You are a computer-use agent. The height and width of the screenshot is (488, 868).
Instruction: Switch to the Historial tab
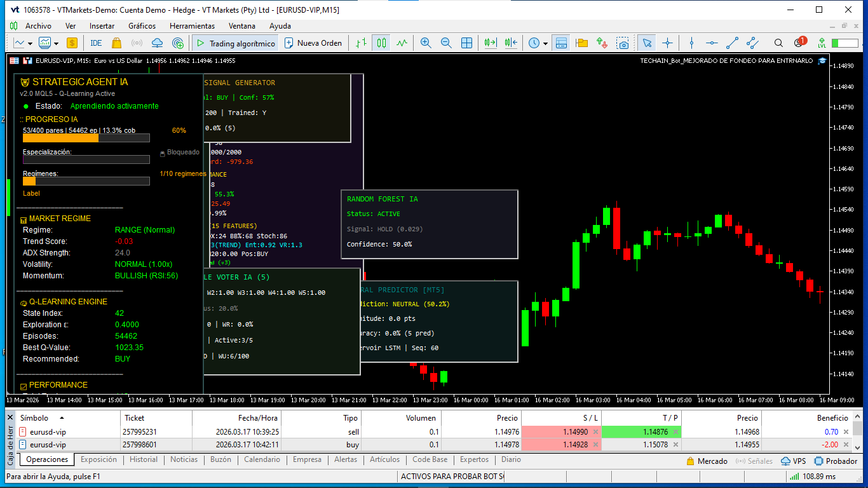144,459
